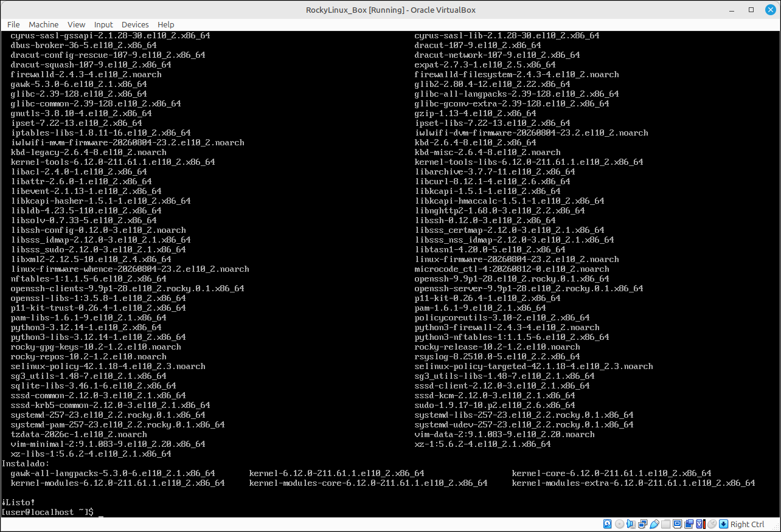Click the CPU virtualization V status icon

[700, 524]
